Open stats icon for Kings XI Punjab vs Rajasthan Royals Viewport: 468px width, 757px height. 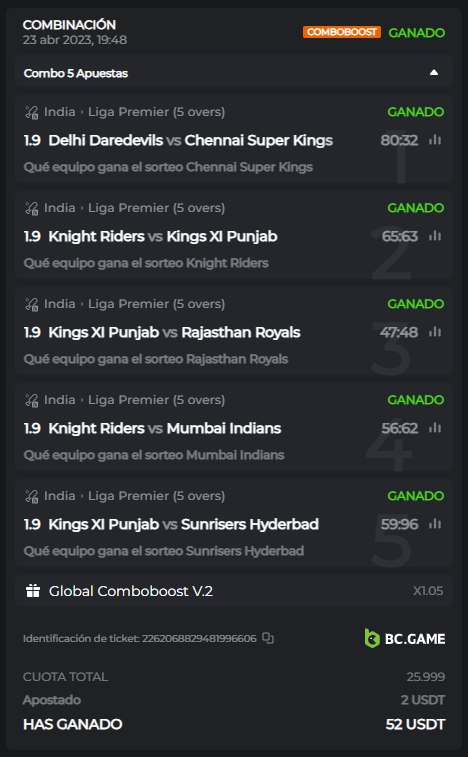435,332
